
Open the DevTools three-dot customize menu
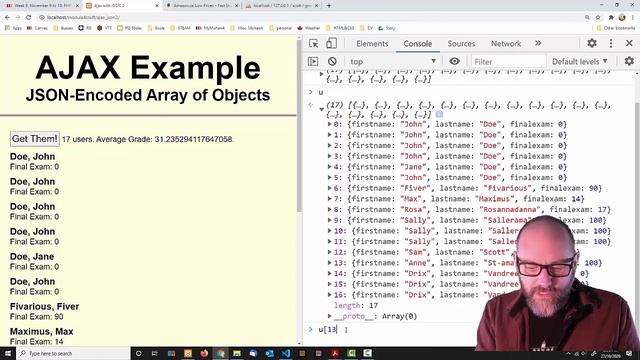tap(611, 43)
